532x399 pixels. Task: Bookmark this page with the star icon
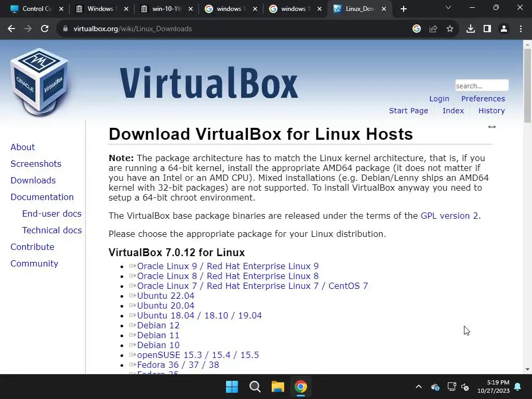(x=450, y=29)
